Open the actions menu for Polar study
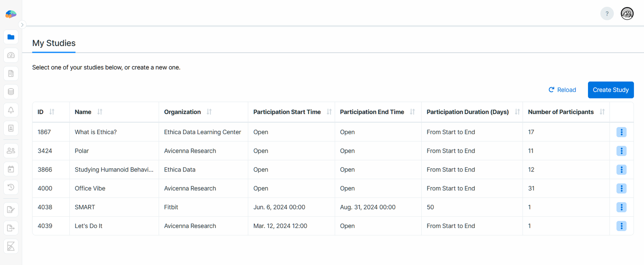 [x=621, y=151]
